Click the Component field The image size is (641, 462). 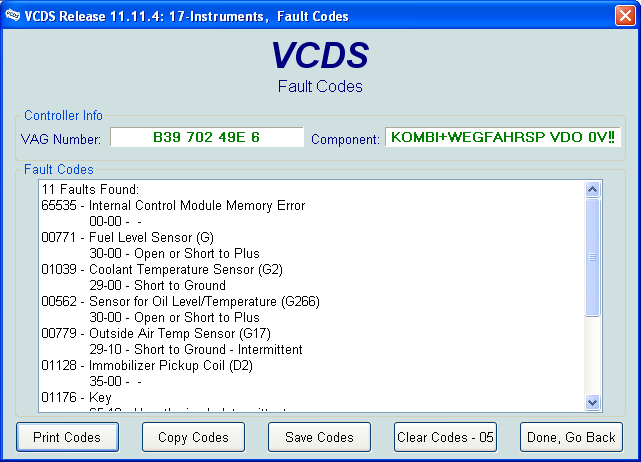coord(503,137)
